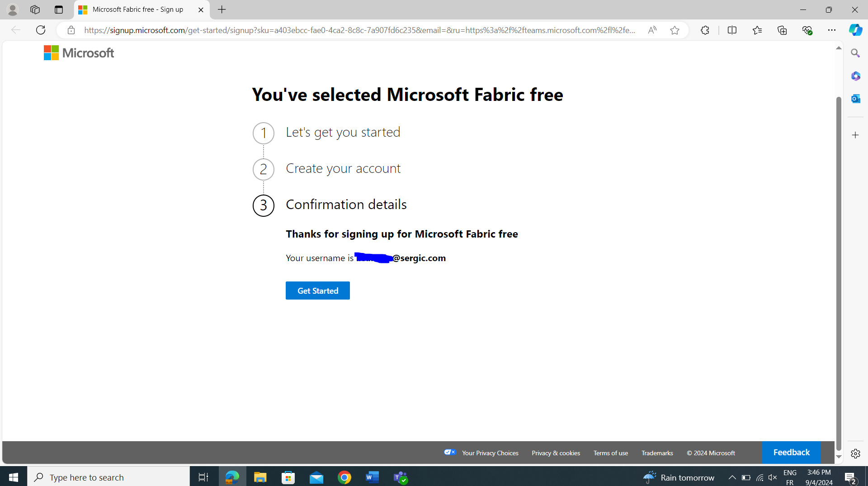The image size is (868, 486).
Task: Click the taskbar search box
Action: click(x=108, y=477)
